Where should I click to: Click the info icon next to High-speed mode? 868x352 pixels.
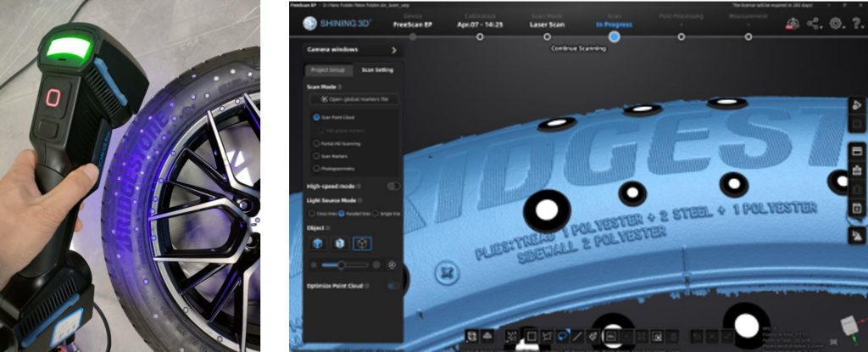(359, 187)
